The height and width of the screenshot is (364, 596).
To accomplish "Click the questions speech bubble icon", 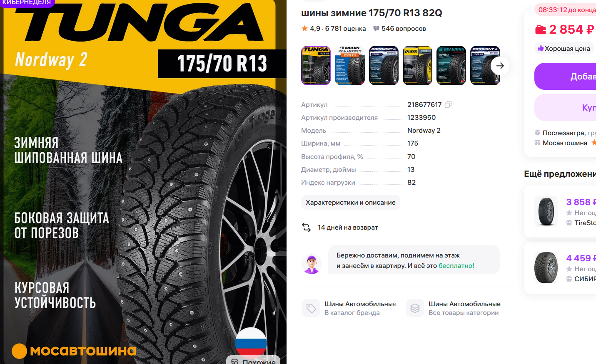I will (376, 28).
